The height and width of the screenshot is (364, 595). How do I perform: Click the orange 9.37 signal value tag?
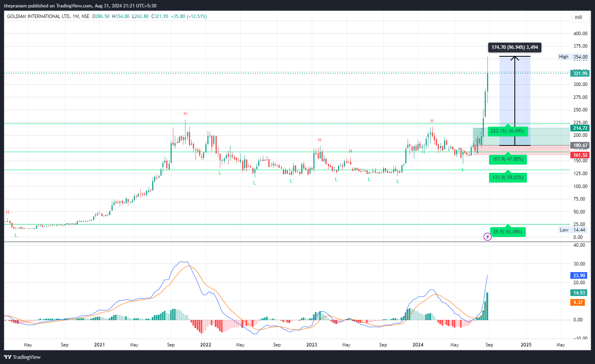(x=578, y=303)
